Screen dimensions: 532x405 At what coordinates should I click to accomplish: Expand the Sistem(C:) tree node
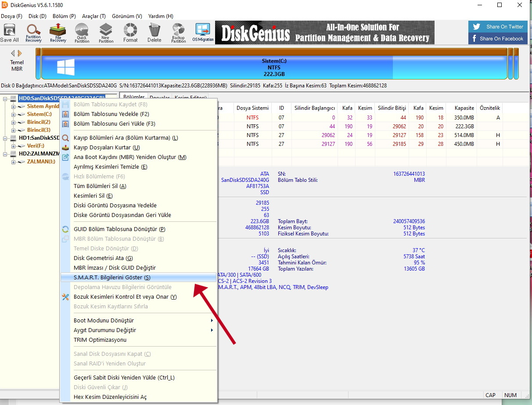[13, 114]
